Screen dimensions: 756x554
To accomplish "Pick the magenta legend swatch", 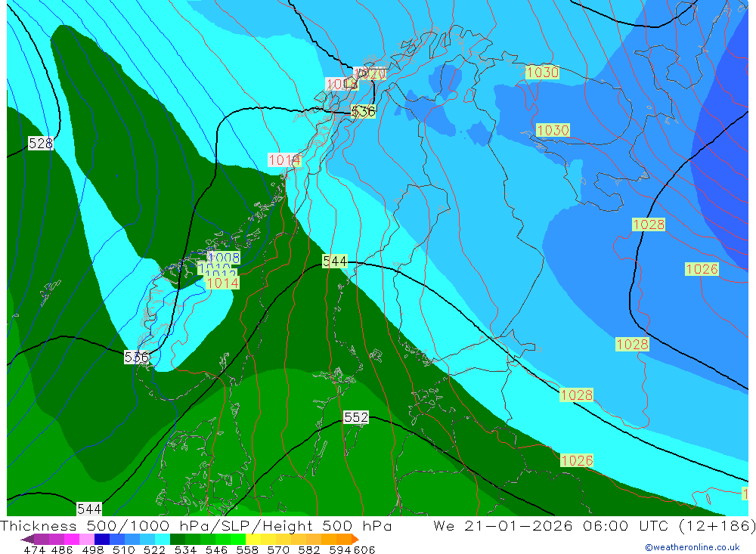I will 72,539.
